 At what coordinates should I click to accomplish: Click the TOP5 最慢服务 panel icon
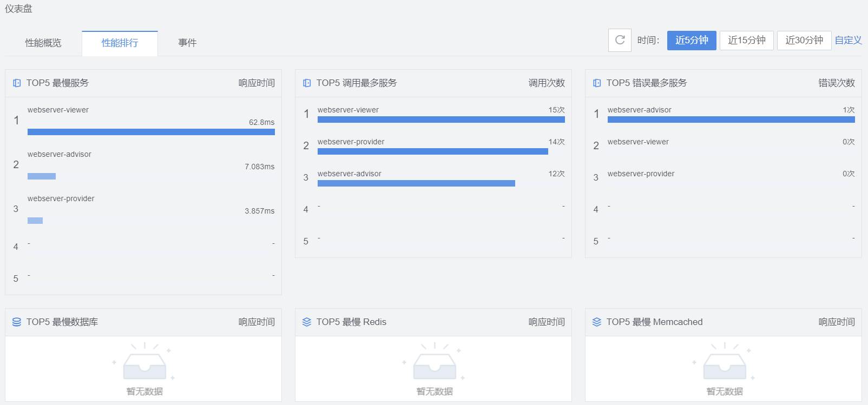pos(17,83)
